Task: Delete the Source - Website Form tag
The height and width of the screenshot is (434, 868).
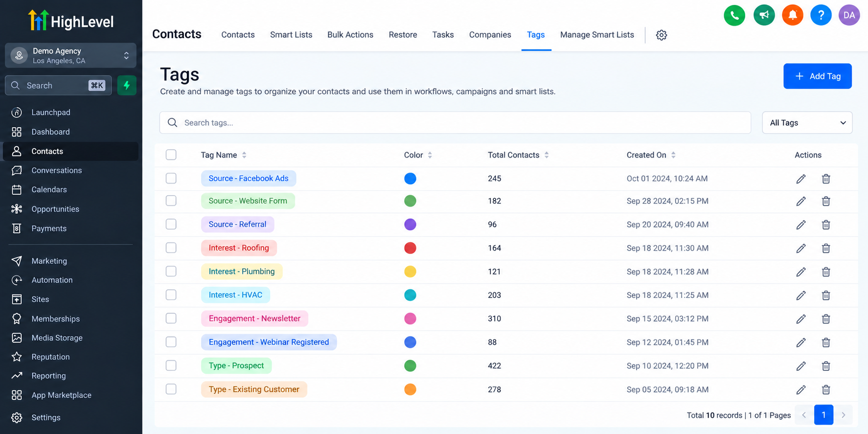Action: (x=826, y=201)
